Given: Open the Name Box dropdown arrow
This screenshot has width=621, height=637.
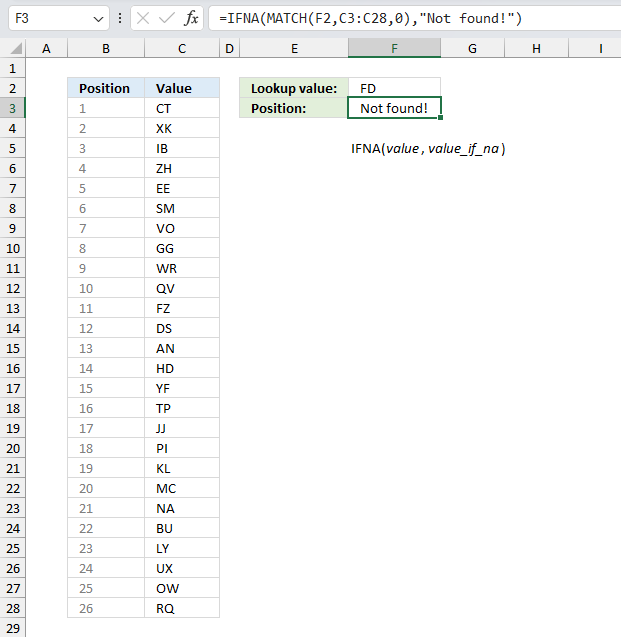Looking at the screenshot, I should (x=98, y=19).
